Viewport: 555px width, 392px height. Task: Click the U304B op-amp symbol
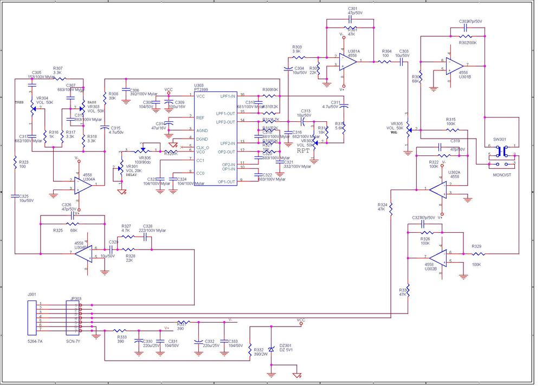[x=83, y=254]
